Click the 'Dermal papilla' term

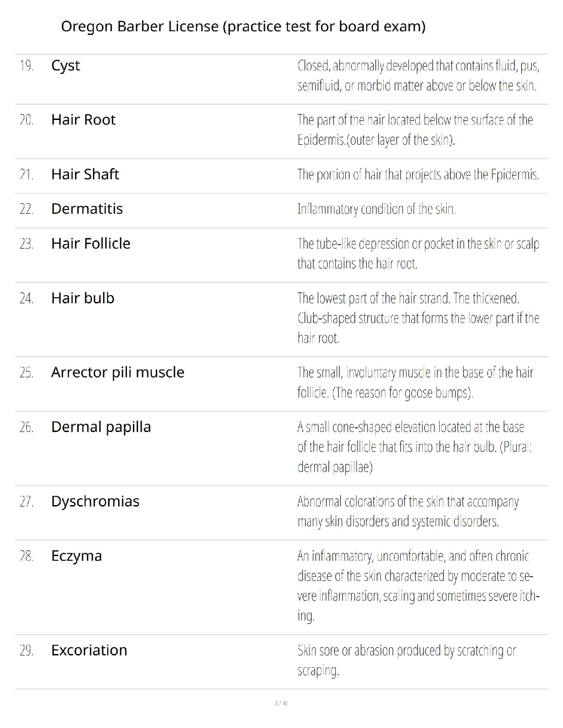[101, 427]
